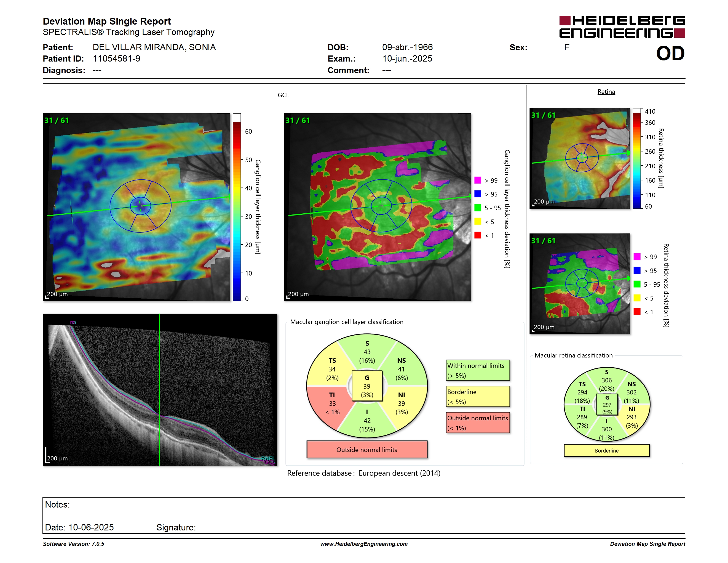Screen dimensions: 728x563
Task: Click the DOB value 09-abr.-1966
Action: [x=407, y=47]
